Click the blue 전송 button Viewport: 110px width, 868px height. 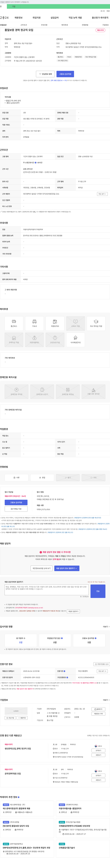pyautogui.click(x=98, y=591)
